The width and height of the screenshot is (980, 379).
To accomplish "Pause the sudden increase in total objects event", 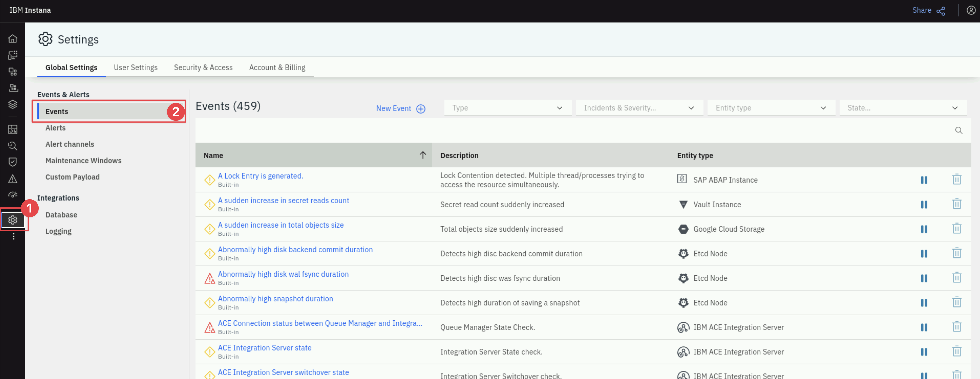I will 924,229.
